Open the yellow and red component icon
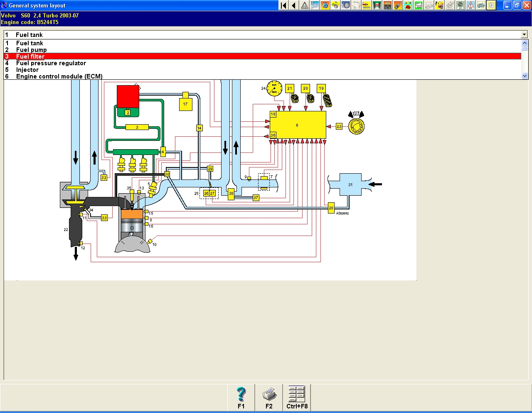532x413 pixels. (367, 5)
